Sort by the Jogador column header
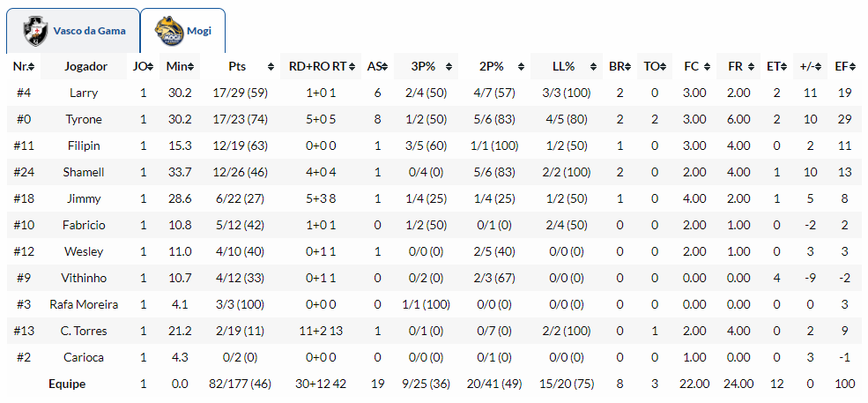The image size is (868, 403). tap(85, 66)
